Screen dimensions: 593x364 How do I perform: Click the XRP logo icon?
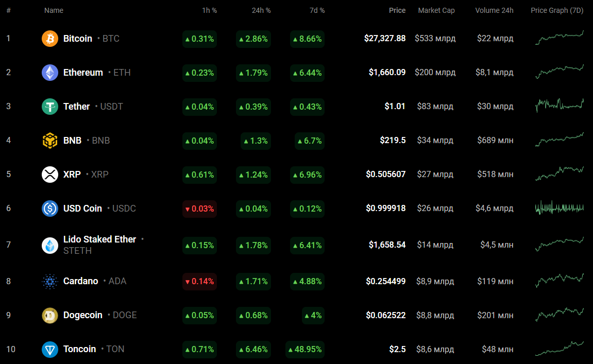tap(50, 175)
